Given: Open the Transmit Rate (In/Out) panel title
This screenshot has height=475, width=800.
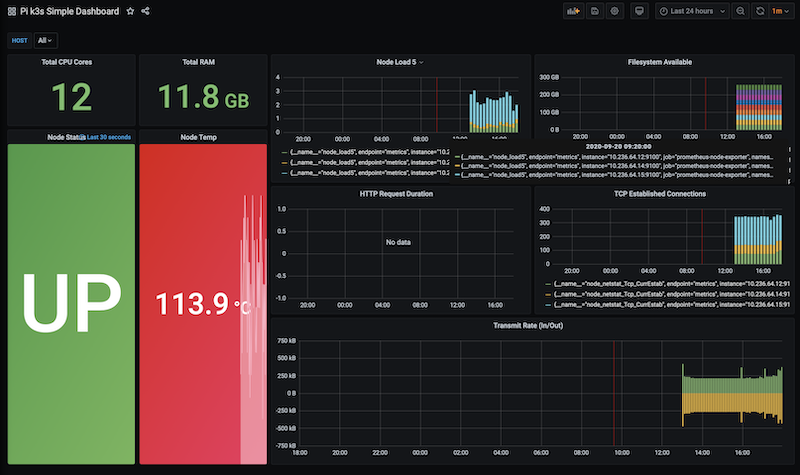Looking at the screenshot, I should [x=528, y=326].
